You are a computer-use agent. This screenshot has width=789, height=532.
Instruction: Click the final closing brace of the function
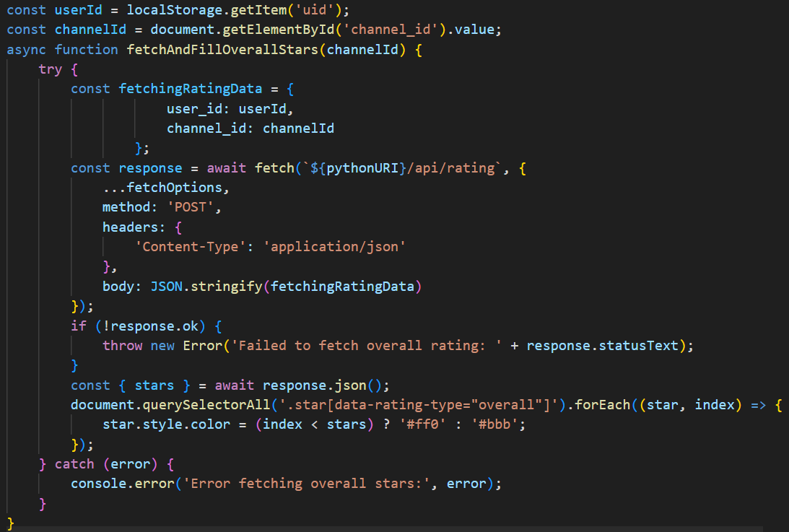coord(11,523)
